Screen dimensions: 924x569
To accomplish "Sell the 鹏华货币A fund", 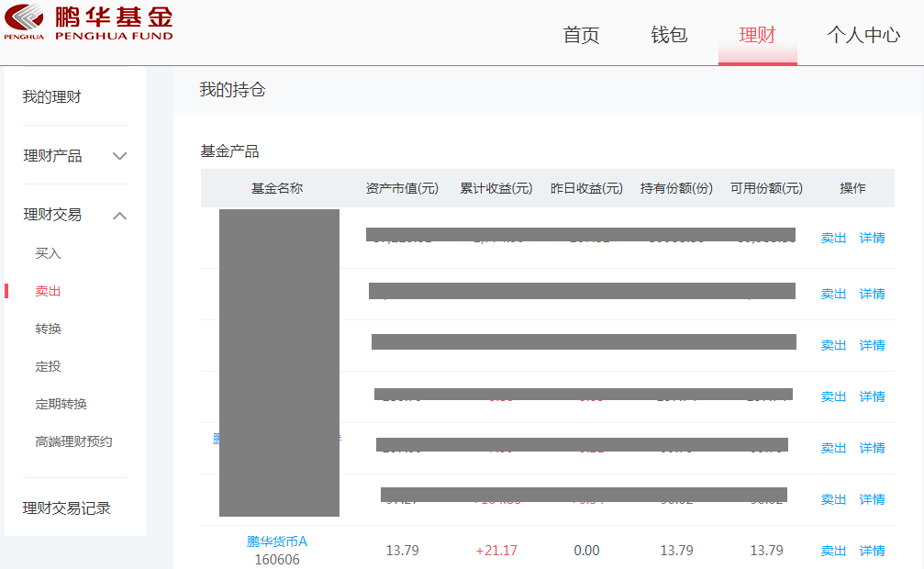I will [x=833, y=551].
